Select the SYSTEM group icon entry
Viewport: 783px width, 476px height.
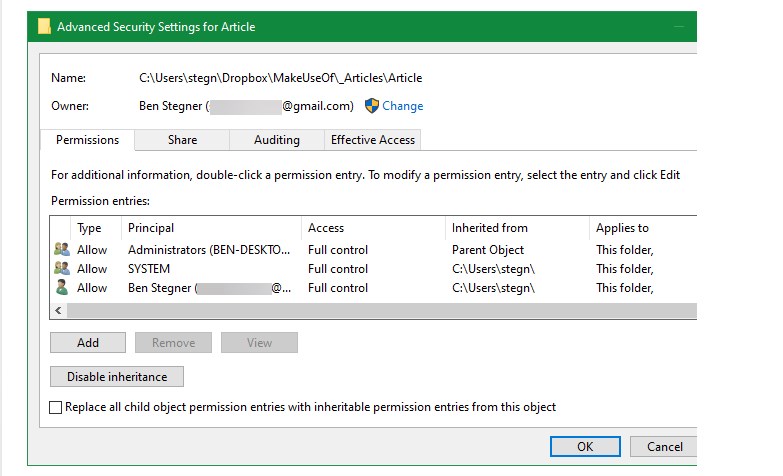[61, 268]
